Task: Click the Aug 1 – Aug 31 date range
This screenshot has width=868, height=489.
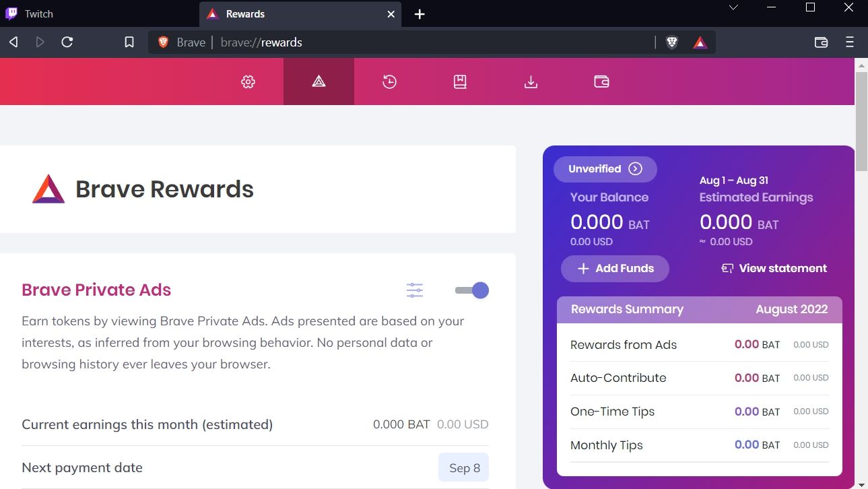Action: 734,181
